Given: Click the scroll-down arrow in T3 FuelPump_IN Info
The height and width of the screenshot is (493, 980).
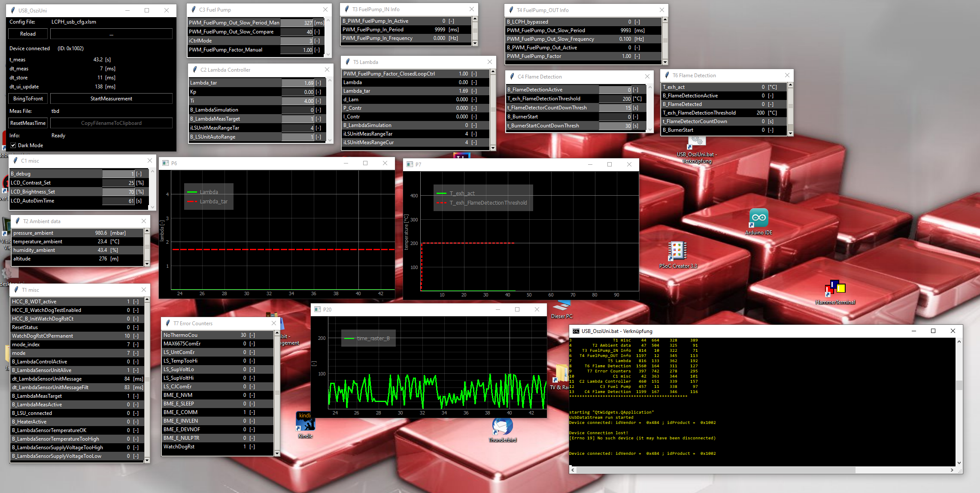Looking at the screenshot, I should pyautogui.click(x=475, y=43).
